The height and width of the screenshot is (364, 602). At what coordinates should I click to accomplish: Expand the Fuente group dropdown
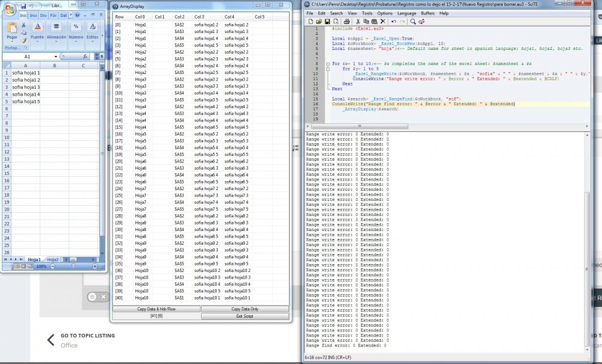(37, 42)
